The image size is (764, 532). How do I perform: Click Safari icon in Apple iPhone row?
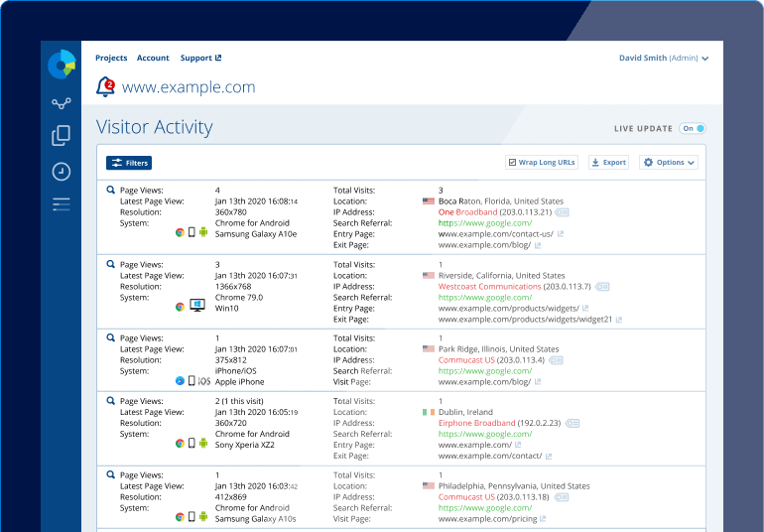[x=180, y=381]
